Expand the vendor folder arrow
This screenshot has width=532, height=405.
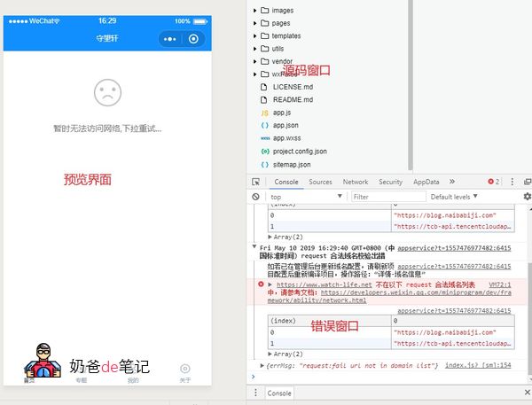click(254, 61)
